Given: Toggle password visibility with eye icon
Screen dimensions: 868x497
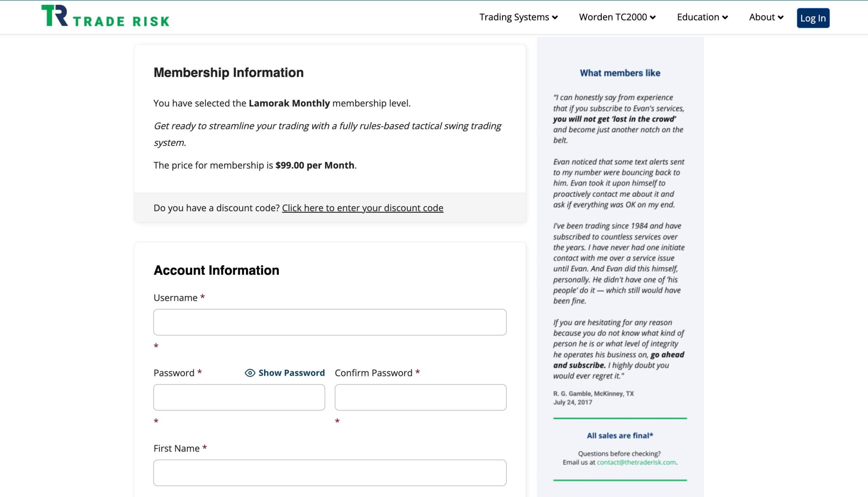Looking at the screenshot, I should [x=249, y=372].
